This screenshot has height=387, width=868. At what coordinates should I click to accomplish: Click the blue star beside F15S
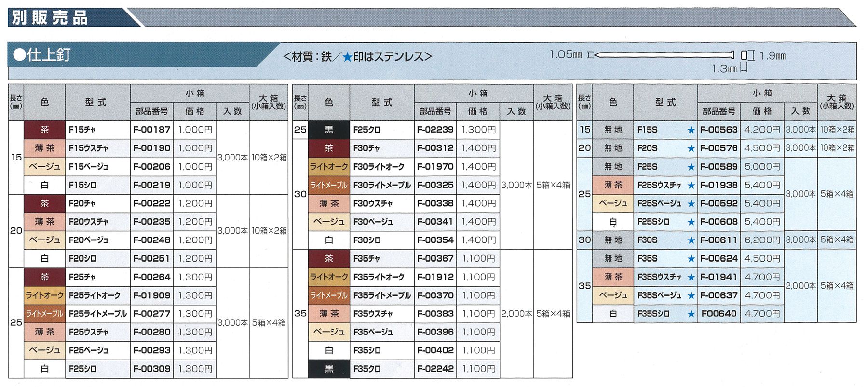point(691,130)
